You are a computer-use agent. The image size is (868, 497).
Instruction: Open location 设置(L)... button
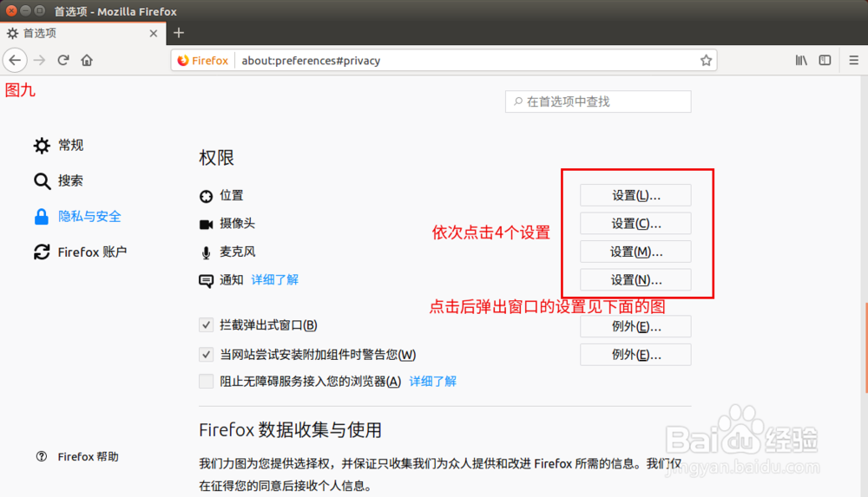[635, 195]
